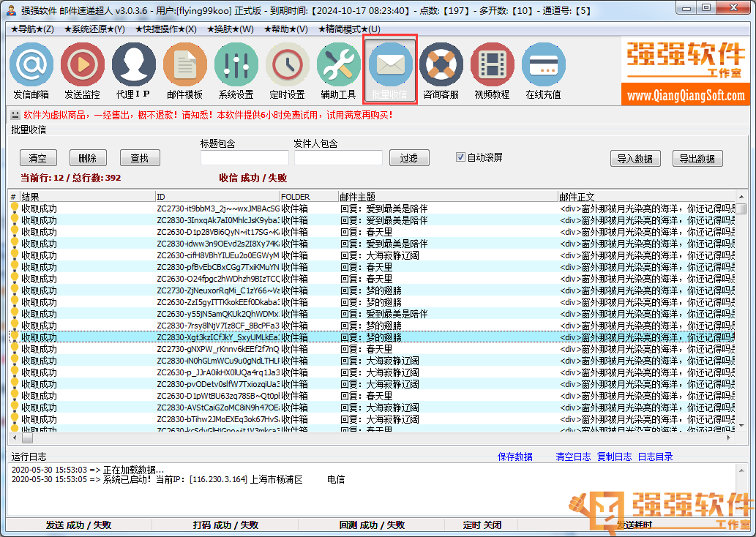The width and height of the screenshot is (756, 537).
Task: Open the ★换肤★(W) menu
Action: tap(231, 29)
